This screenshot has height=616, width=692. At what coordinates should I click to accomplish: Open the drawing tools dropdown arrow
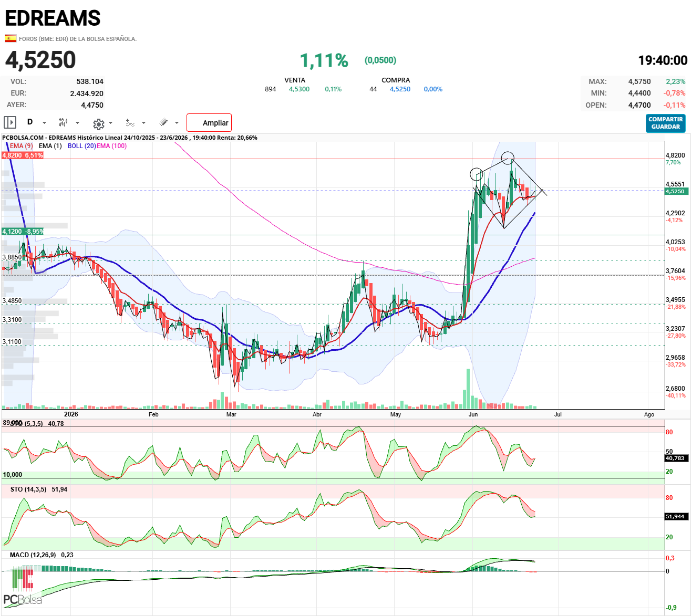[x=177, y=123]
